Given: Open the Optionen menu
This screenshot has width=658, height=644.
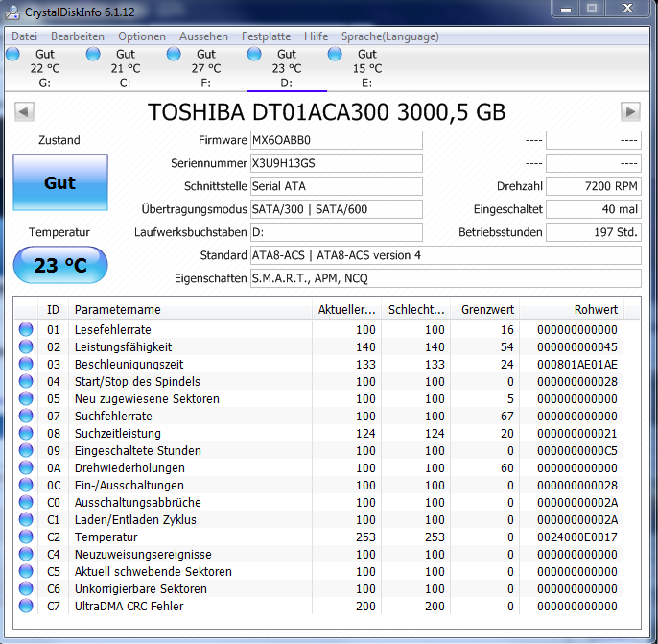Looking at the screenshot, I should coord(142,36).
